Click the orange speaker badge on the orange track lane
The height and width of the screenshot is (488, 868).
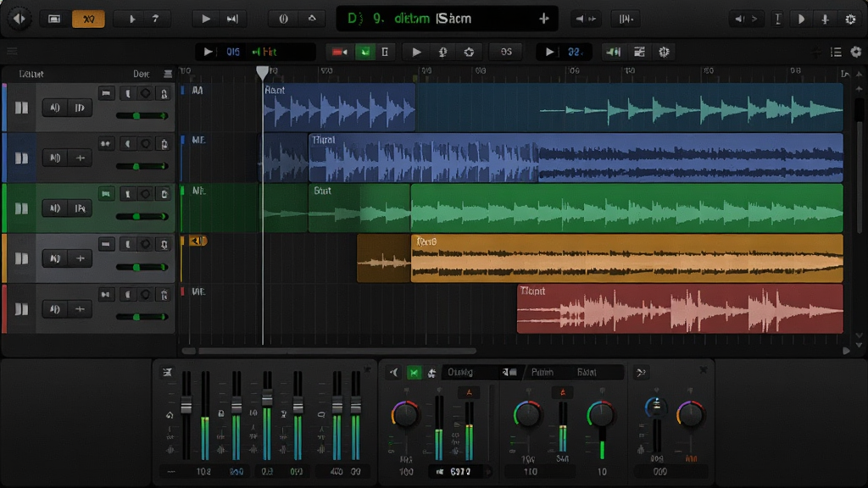[x=198, y=241]
